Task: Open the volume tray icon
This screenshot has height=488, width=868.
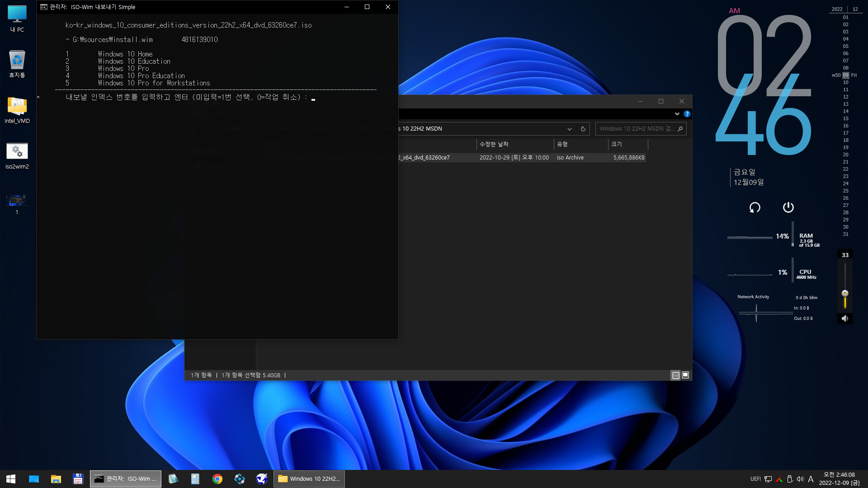Action: (800, 479)
